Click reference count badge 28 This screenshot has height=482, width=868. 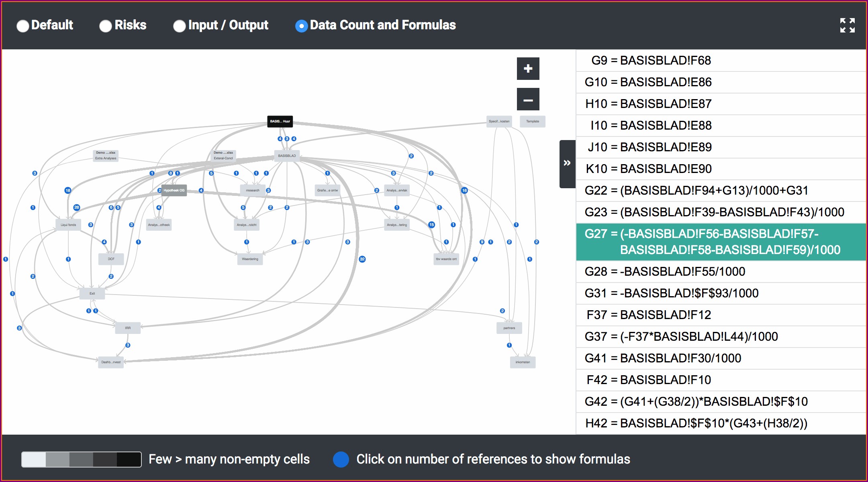[x=77, y=207]
